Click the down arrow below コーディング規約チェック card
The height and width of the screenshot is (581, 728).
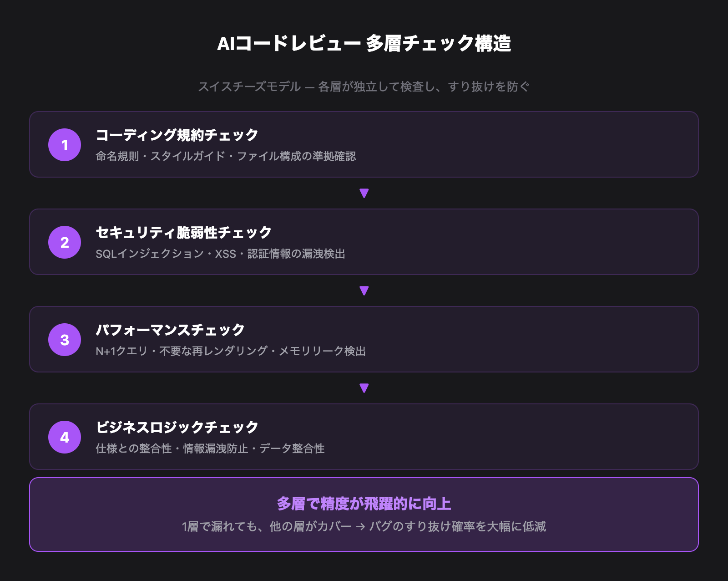click(x=364, y=193)
